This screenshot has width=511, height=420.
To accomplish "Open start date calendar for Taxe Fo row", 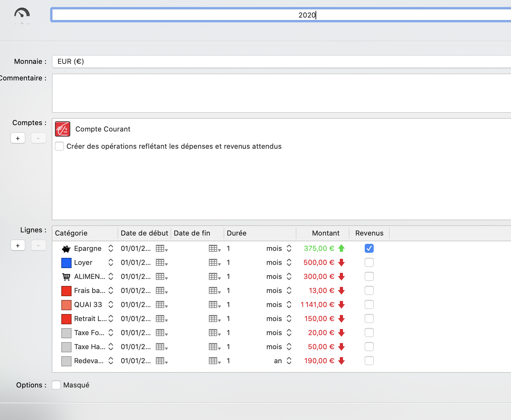I will (x=162, y=333).
